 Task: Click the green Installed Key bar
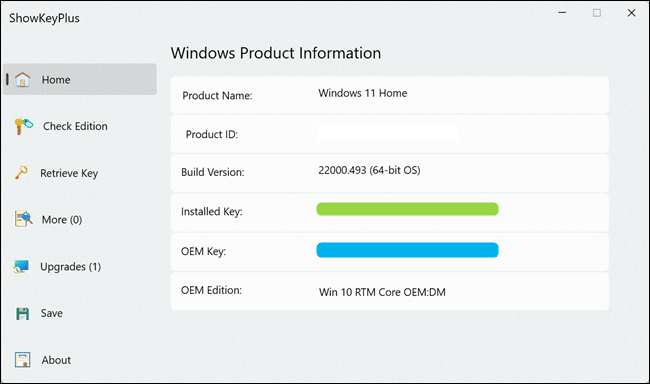click(x=407, y=209)
